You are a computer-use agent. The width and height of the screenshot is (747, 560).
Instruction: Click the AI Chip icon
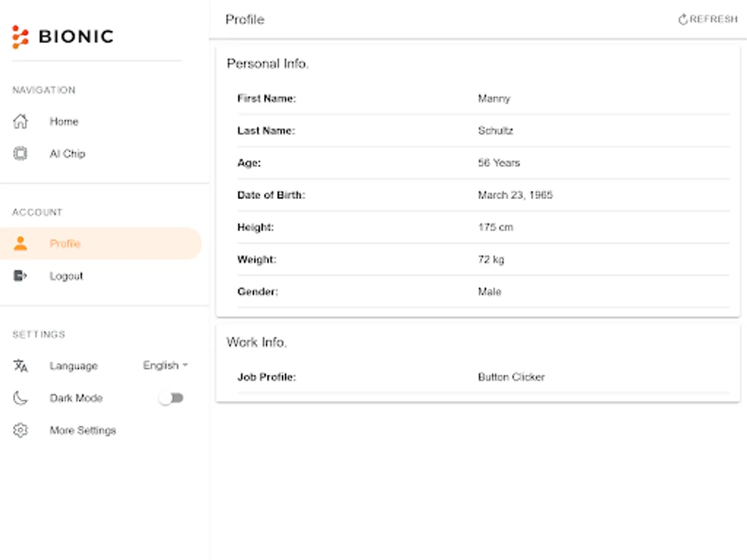pyautogui.click(x=21, y=154)
